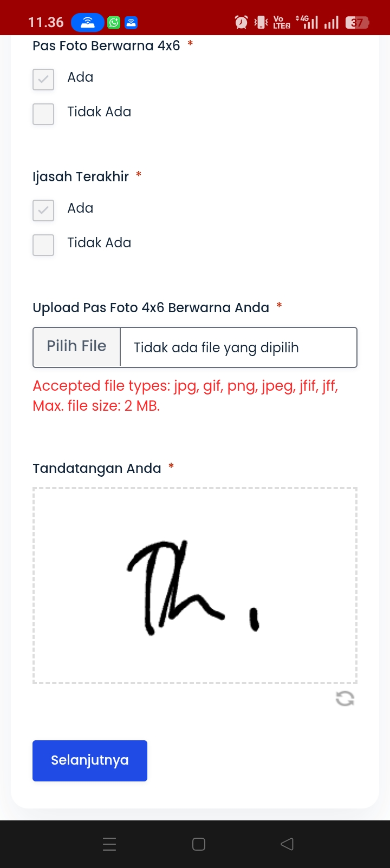Tap the Android back navigation triangle
Screen dimensions: 390x868
click(x=287, y=844)
